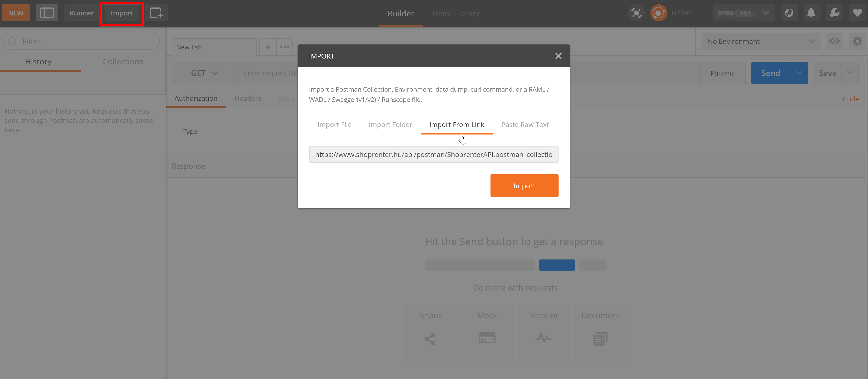Toggle environment quick look eye
Viewport: 868px width, 379px height.
coord(834,41)
